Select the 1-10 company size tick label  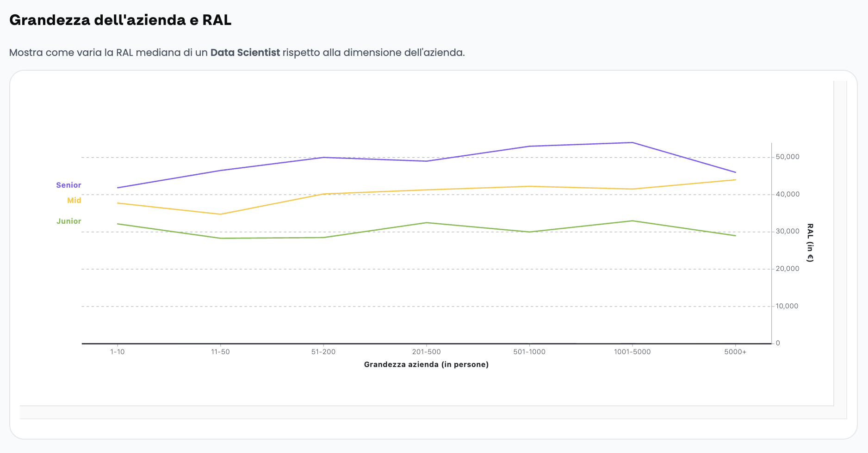pyautogui.click(x=118, y=352)
